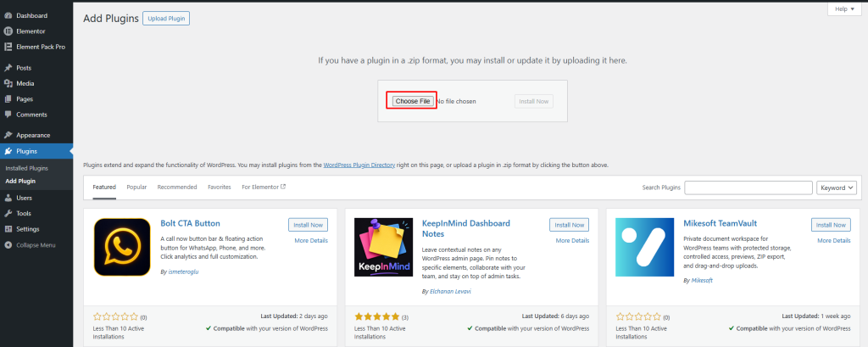Click the star rating of Bolt CTA Button
Screen dimensions: 868x347
point(115,317)
